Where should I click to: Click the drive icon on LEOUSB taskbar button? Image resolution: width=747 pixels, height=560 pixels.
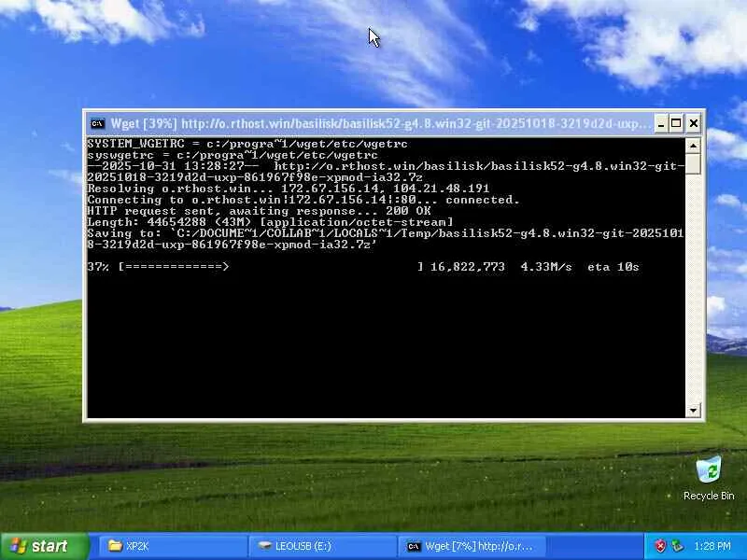click(x=264, y=546)
